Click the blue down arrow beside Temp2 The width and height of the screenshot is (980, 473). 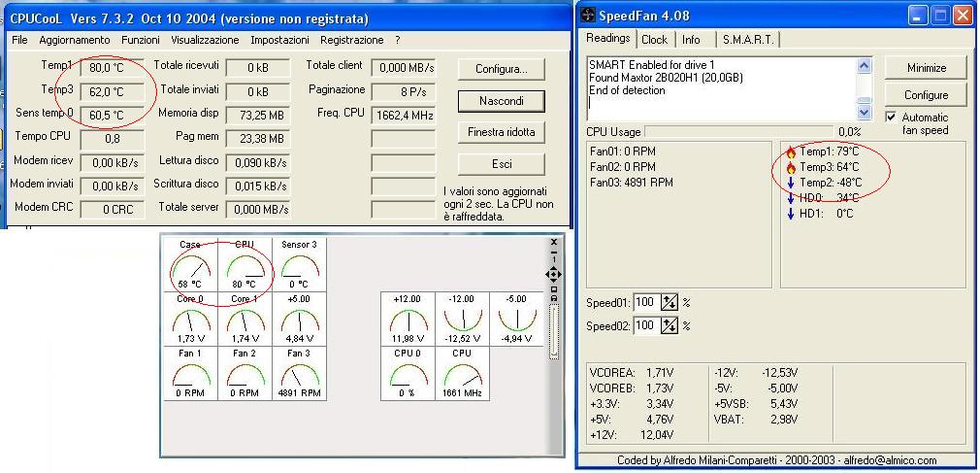[791, 183]
